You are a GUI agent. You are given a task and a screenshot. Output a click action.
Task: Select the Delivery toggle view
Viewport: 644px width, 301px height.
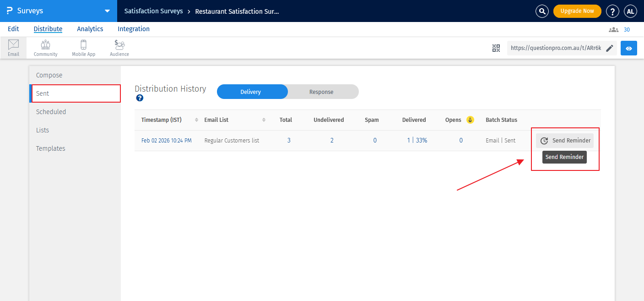click(x=251, y=92)
